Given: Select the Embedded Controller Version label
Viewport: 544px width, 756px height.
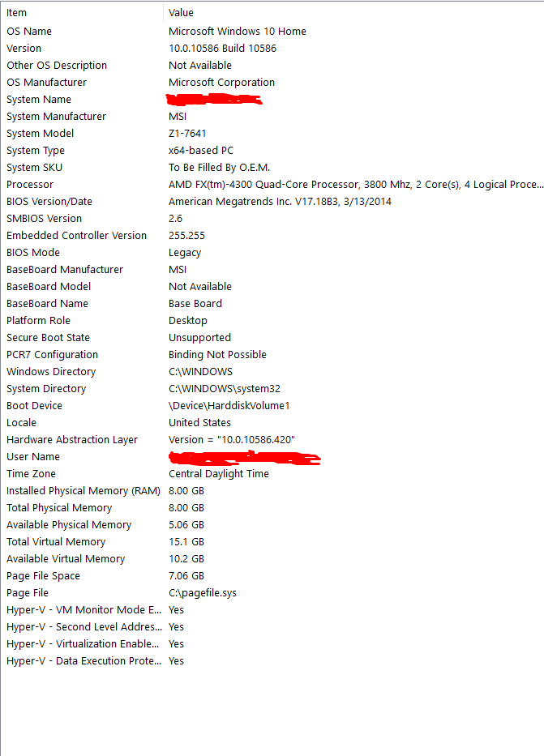Looking at the screenshot, I should (x=76, y=235).
